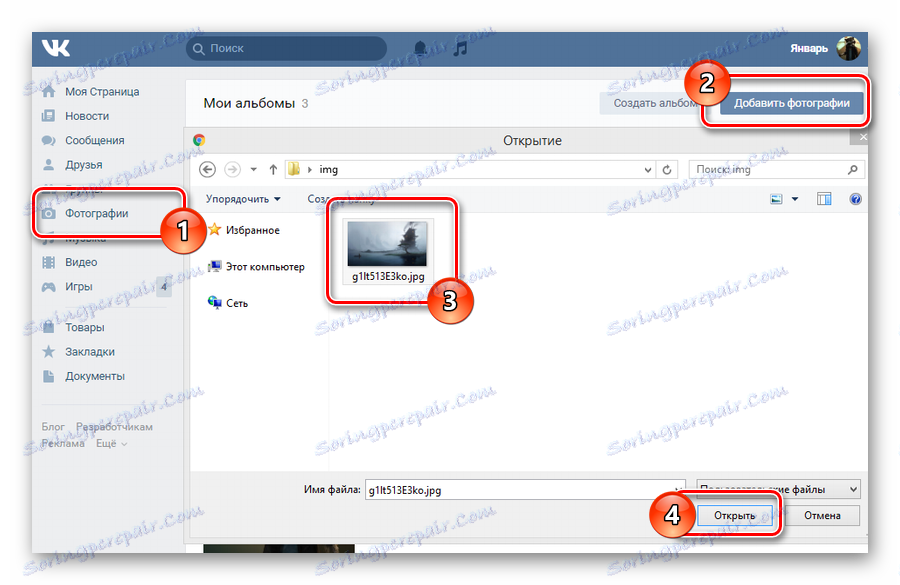
Task: Open view options dropdown arrow
Action: [795, 199]
